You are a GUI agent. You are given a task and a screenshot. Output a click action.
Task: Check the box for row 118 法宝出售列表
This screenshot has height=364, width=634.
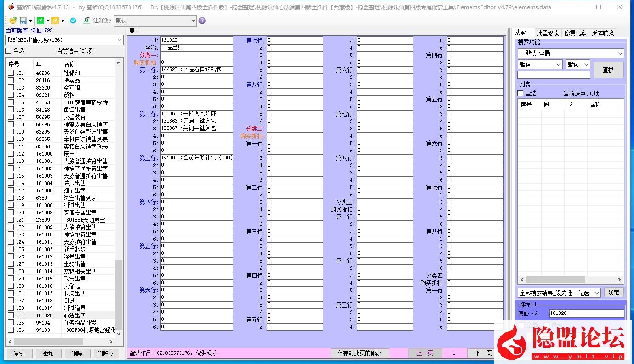pos(11,198)
